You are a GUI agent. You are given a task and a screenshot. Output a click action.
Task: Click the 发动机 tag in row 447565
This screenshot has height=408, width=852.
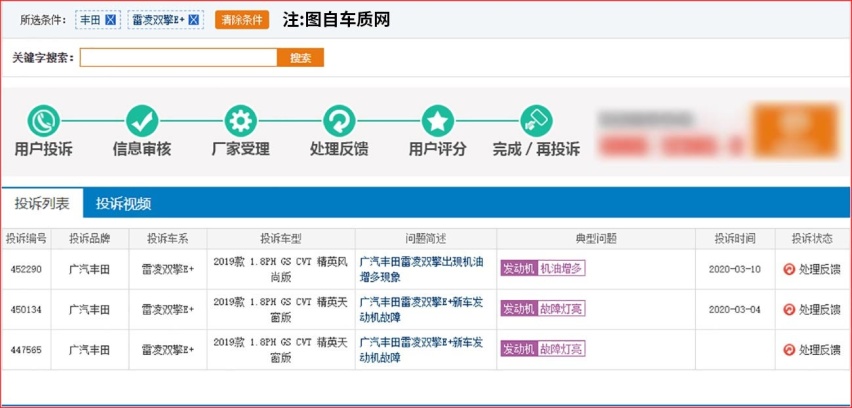pos(519,349)
